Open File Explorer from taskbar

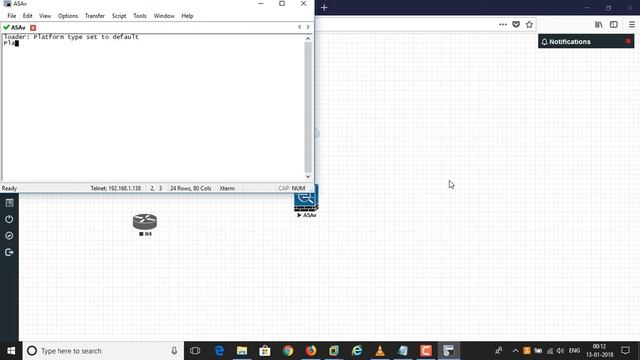[242, 351]
